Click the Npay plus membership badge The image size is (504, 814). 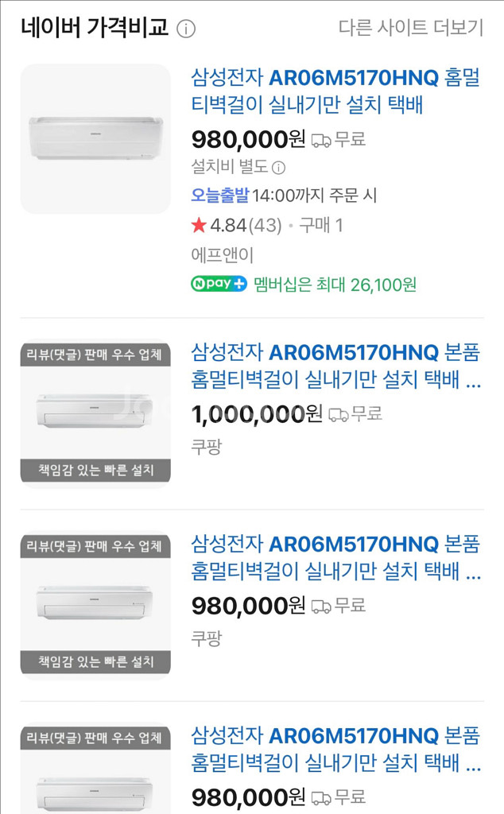[x=219, y=284]
